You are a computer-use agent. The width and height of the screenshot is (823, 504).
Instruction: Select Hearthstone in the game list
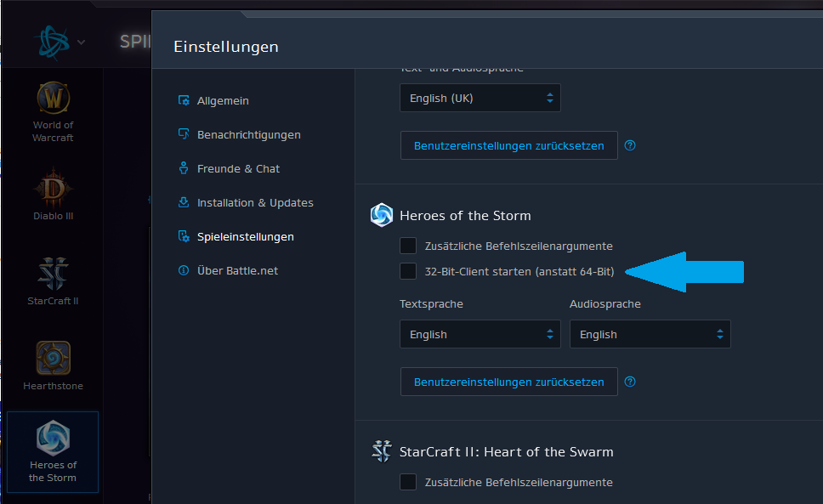(x=53, y=365)
